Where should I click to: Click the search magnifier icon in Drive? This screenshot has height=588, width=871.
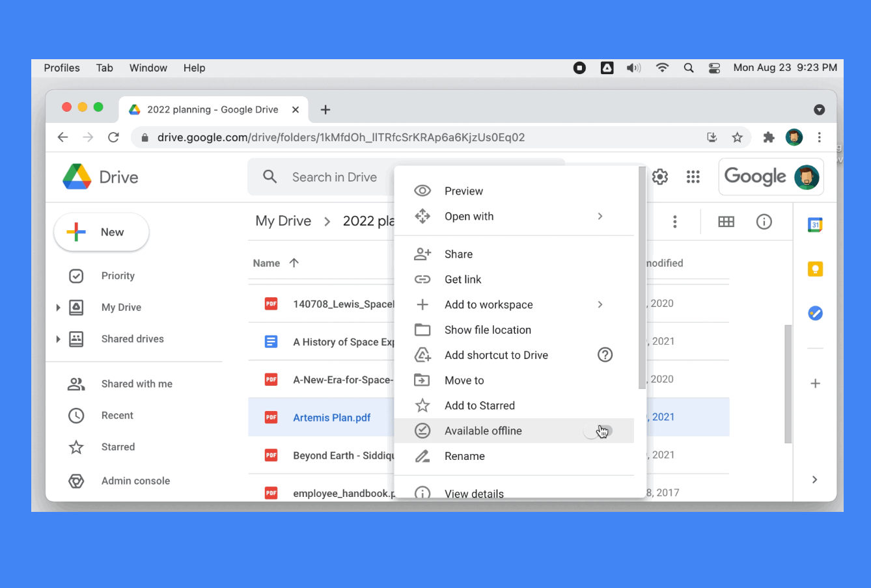tap(270, 176)
